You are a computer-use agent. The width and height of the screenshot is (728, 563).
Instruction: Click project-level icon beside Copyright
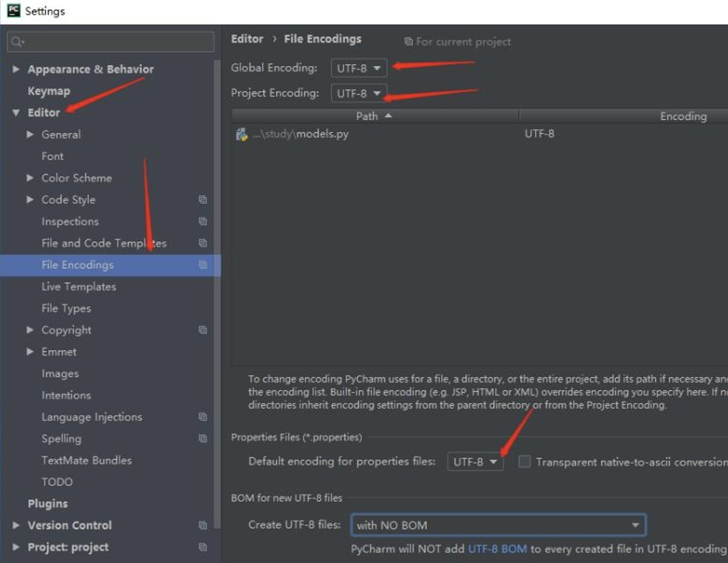(x=203, y=330)
